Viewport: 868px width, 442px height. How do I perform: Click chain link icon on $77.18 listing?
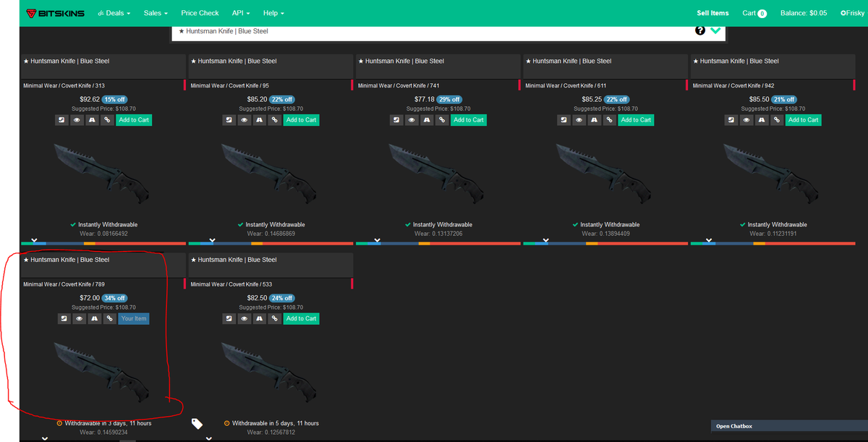443,120
